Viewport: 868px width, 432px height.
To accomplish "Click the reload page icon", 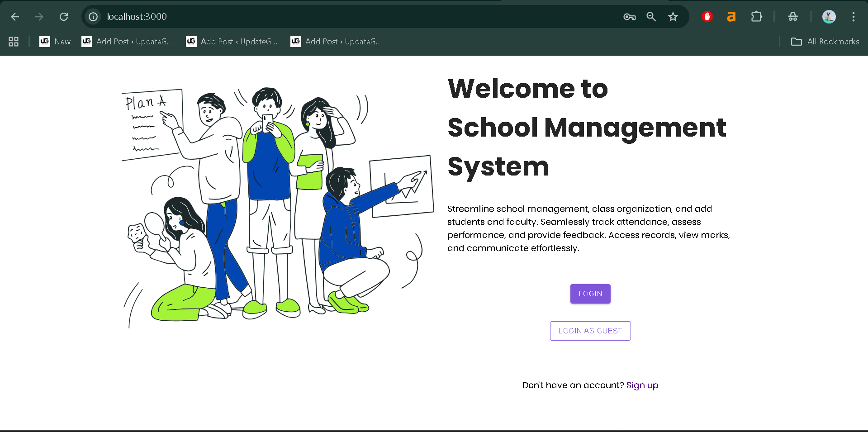I will pos(64,16).
